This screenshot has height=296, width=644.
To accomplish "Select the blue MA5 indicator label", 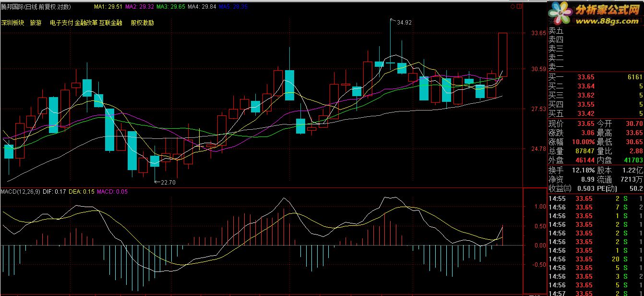I will (x=233, y=7).
